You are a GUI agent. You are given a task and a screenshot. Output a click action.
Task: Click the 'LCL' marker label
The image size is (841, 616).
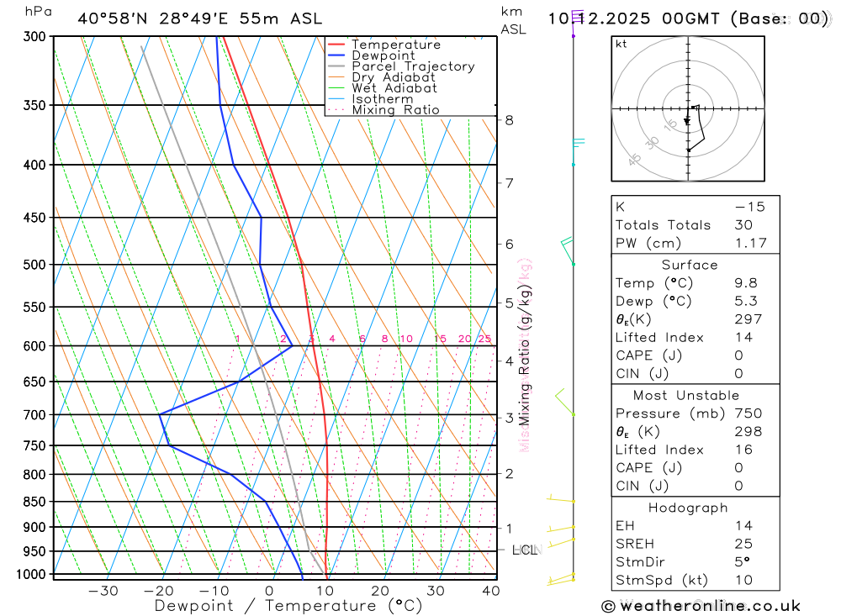tap(525, 550)
